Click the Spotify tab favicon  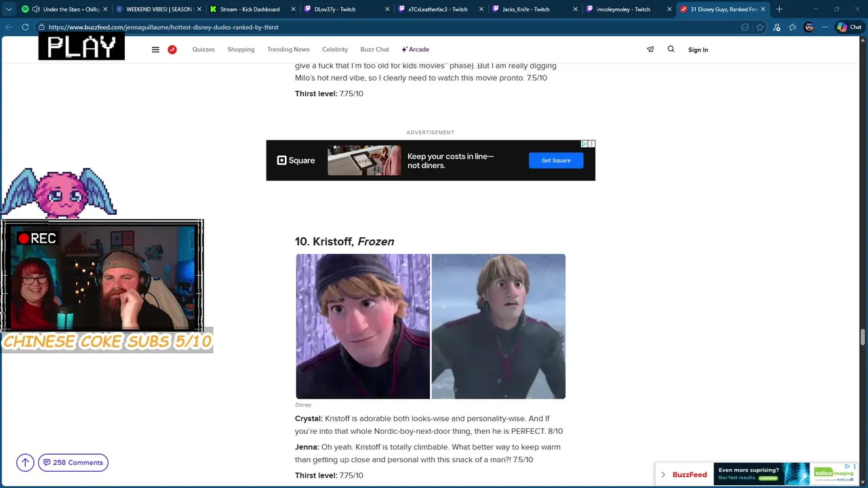click(26, 9)
